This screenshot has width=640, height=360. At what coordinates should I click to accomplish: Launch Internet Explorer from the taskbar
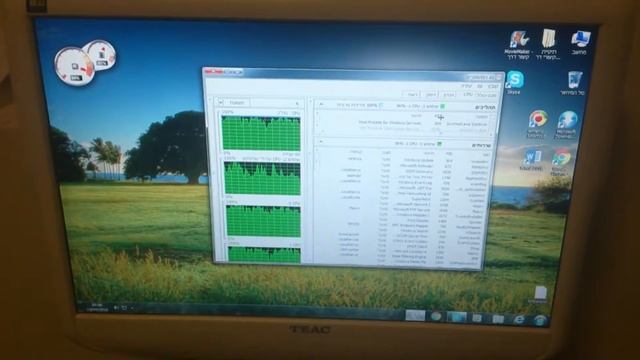(x=518, y=319)
